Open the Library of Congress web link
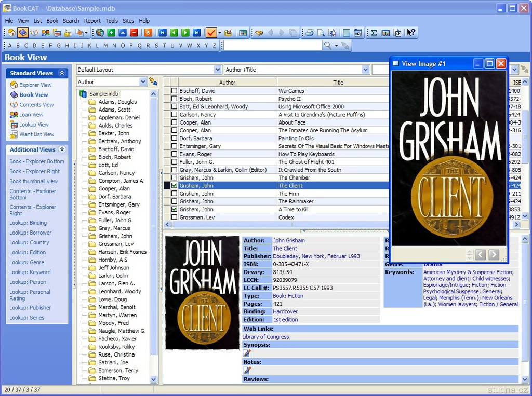The width and height of the screenshot is (532, 396). click(x=265, y=337)
